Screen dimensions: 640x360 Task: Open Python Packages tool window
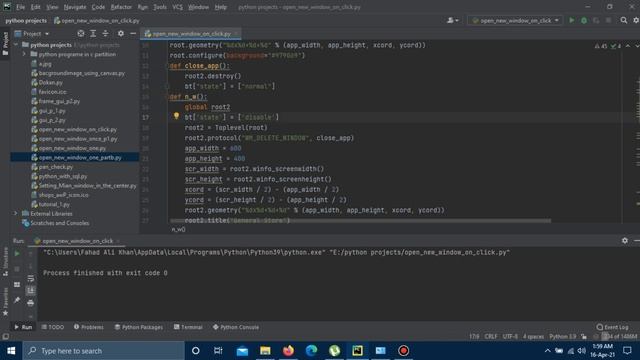(138, 327)
